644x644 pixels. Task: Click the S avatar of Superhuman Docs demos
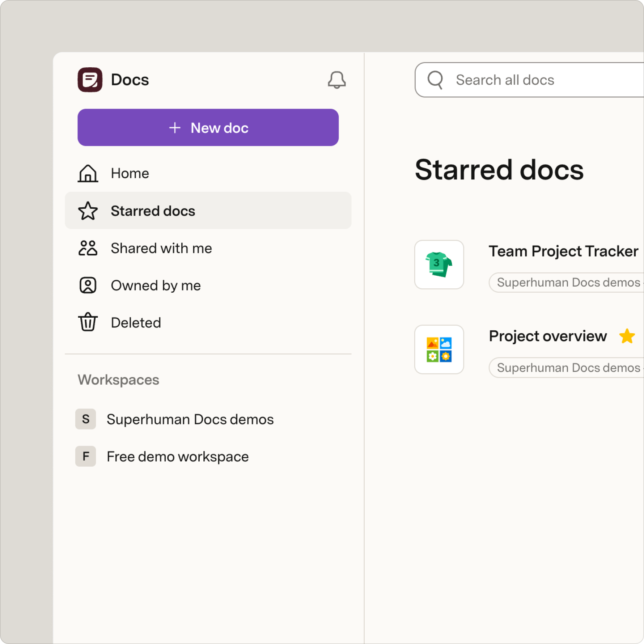point(86,419)
